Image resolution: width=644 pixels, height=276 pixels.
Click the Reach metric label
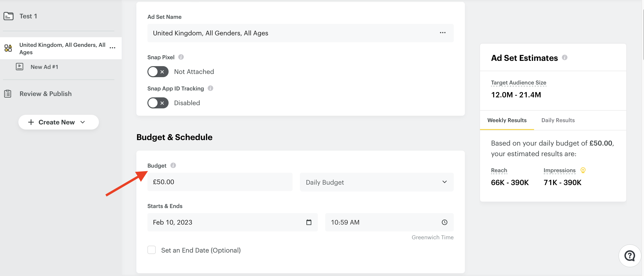coord(499,170)
